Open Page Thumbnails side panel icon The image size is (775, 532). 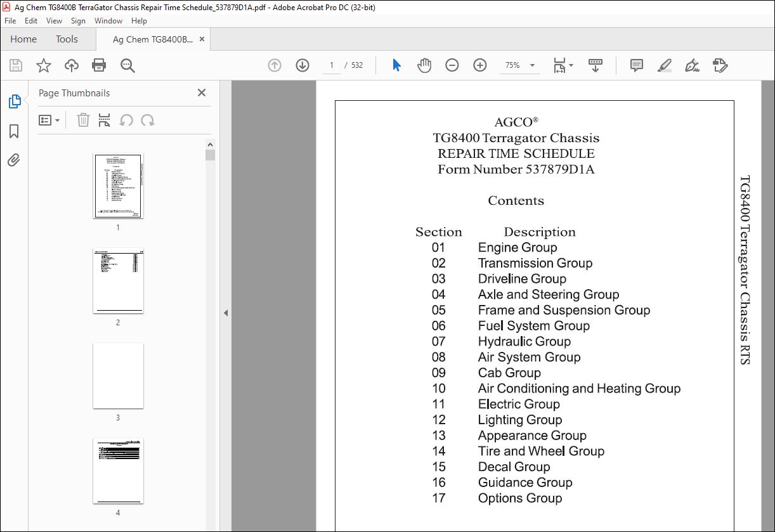coord(14,101)
